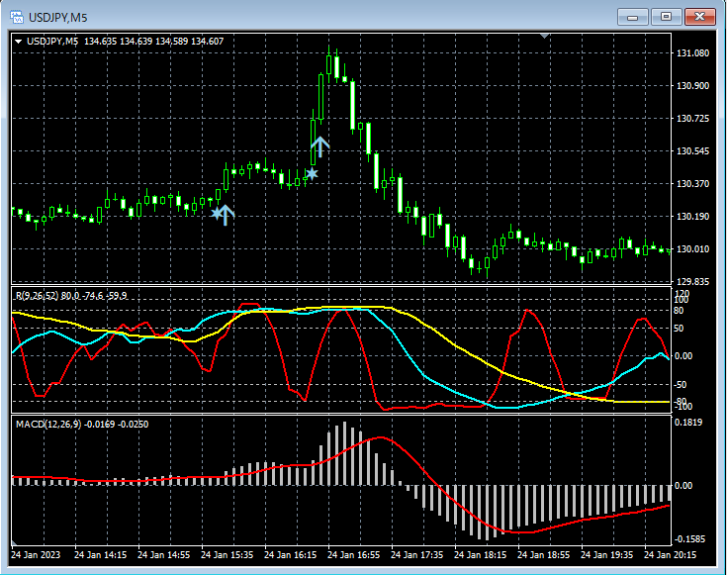Viewport: 728px width, 575px height.
Task: Close the USDJPY,M5 chart window
Action: tap(699, 17)
